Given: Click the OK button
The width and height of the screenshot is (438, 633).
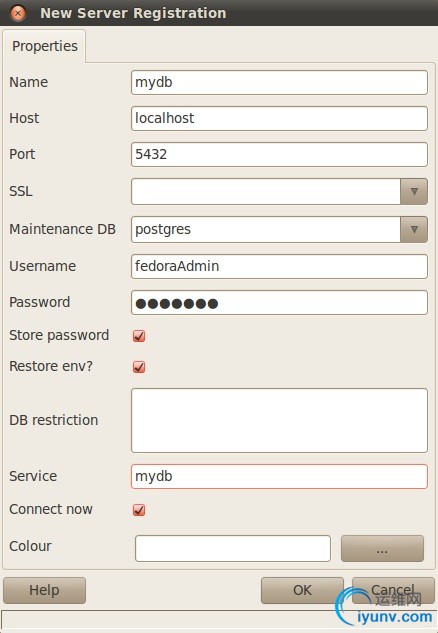Looking at the screenshot, I should click(302, 590).
